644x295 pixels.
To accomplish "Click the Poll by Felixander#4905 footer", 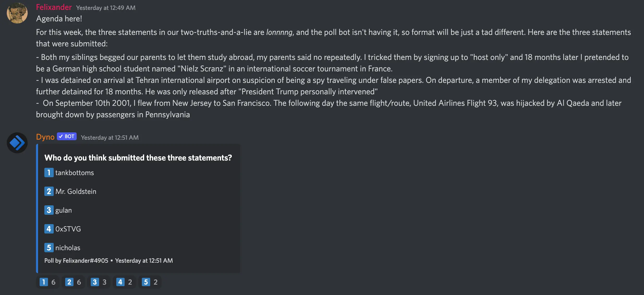I will [76, 261].
